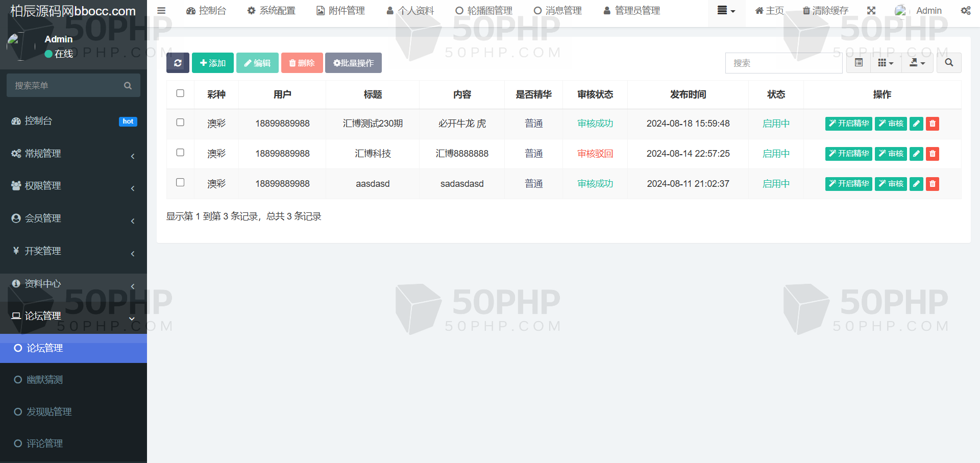Viewport: 980px width, 463px height.
Task: Open the export data dropdown
Action: point(917,63)
